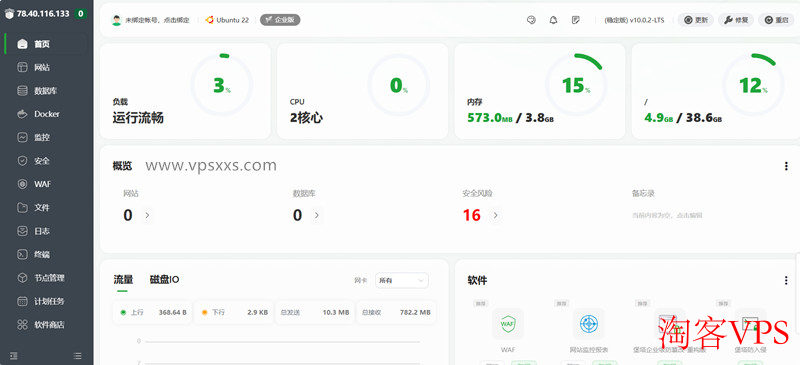Click the sidebar menu list icon at bottom

77,355
